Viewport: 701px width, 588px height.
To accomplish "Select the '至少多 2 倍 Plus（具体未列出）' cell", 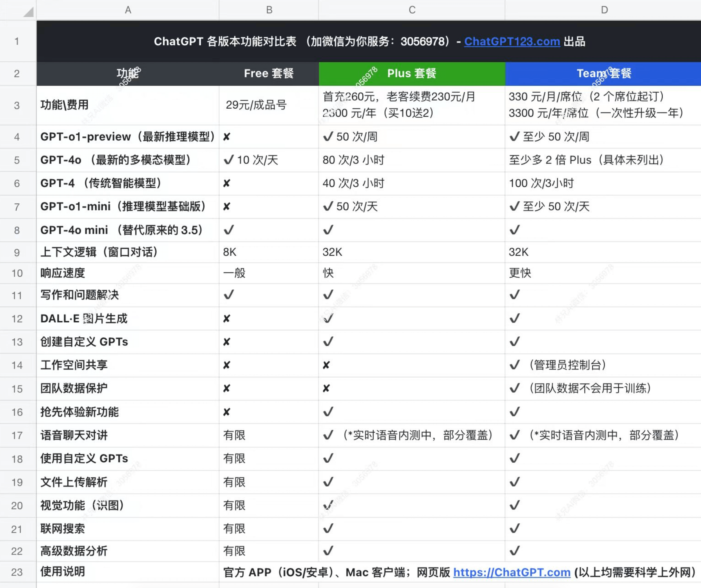I will coord(603,160).
